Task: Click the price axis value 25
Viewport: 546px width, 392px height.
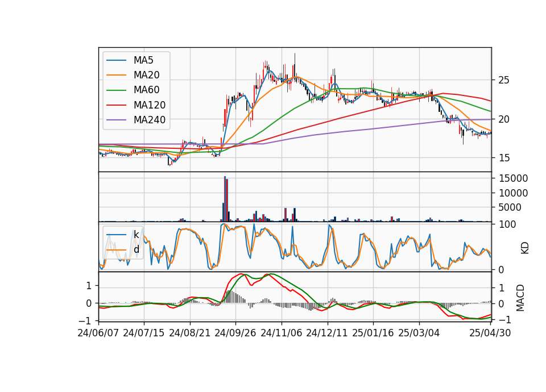Action: click(x=504, y=80)
